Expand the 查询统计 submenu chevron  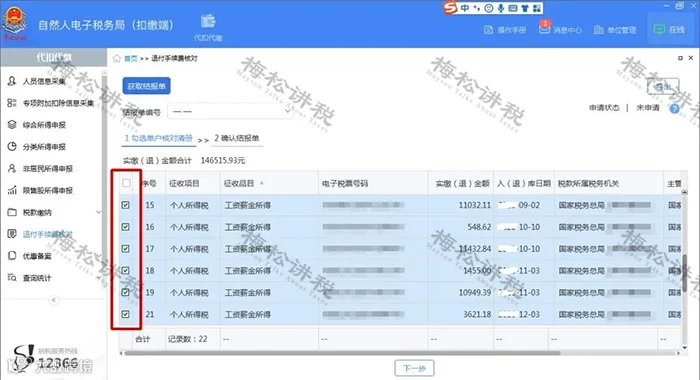pyautogui.click(x=99, y=278)
